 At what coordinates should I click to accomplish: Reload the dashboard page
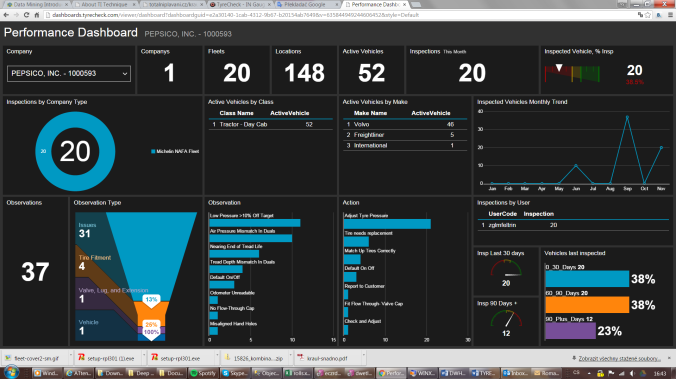tap(27, 15)
